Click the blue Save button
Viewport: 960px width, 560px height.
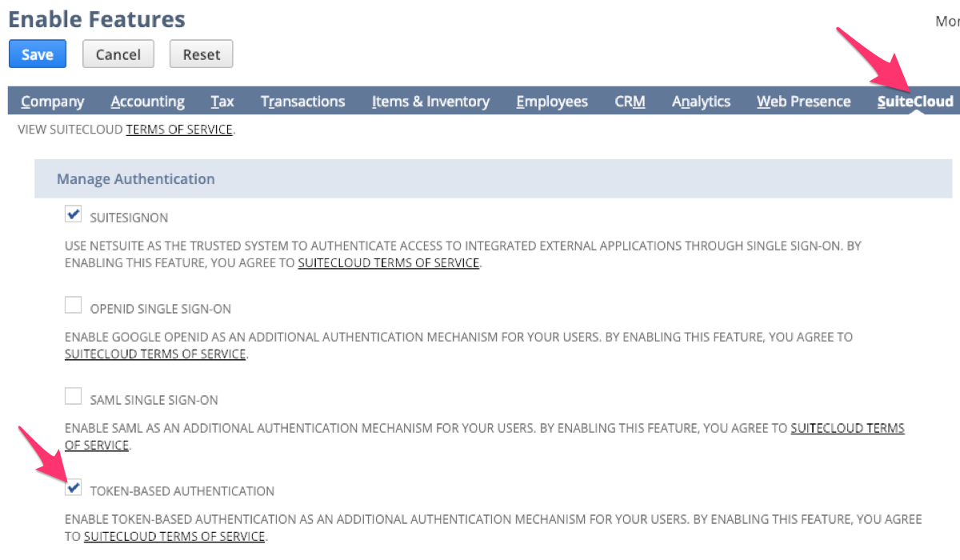(38, 54)
